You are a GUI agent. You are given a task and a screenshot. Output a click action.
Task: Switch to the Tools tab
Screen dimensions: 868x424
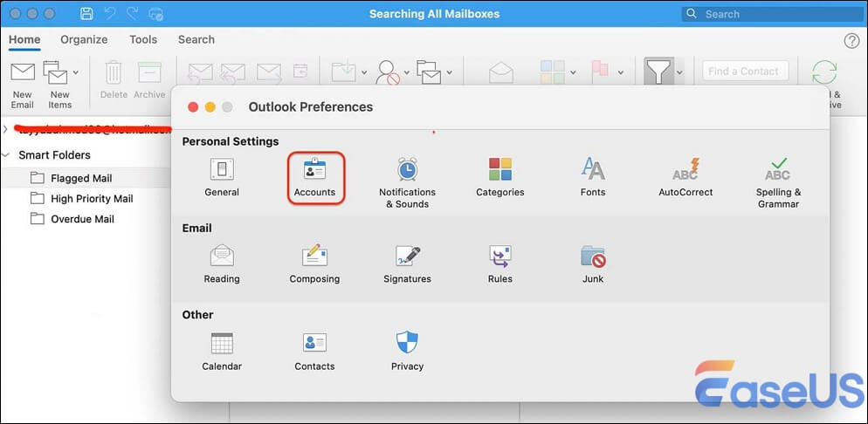click(143, 40)
